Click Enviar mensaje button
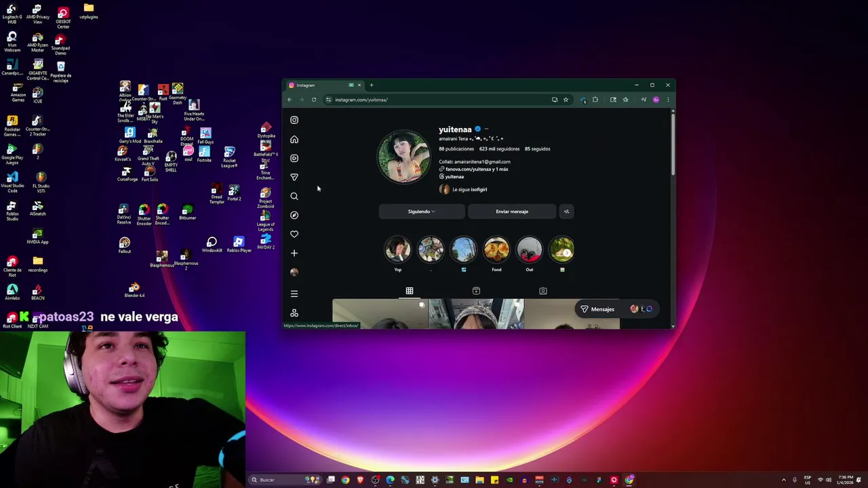Image resolution: width=868 pixels, height=488 pixels. tap(512, 211)
